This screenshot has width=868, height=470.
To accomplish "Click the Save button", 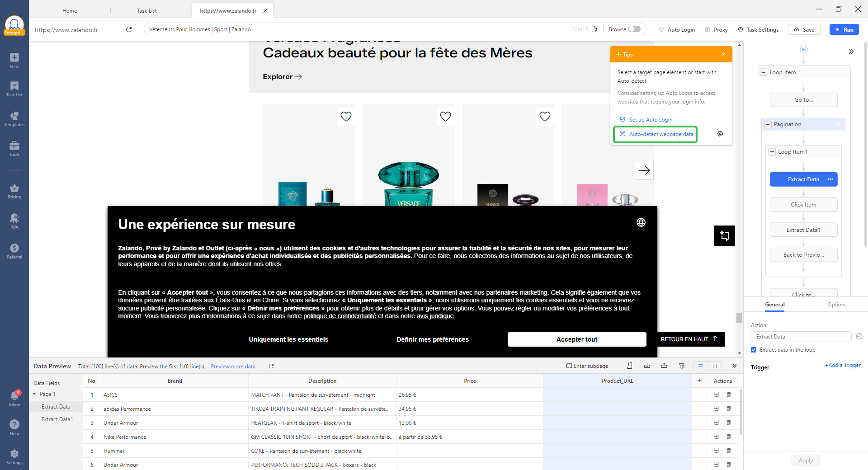I will (x=804, y=29).
